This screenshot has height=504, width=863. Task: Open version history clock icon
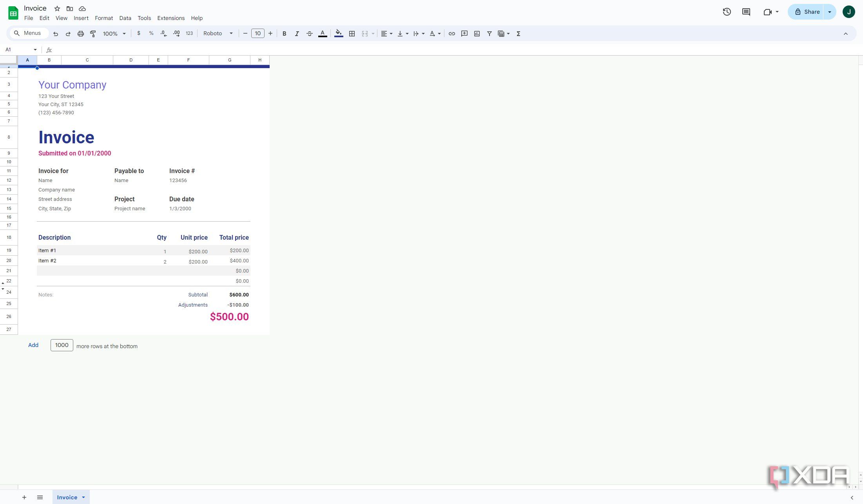pos(727,12)
